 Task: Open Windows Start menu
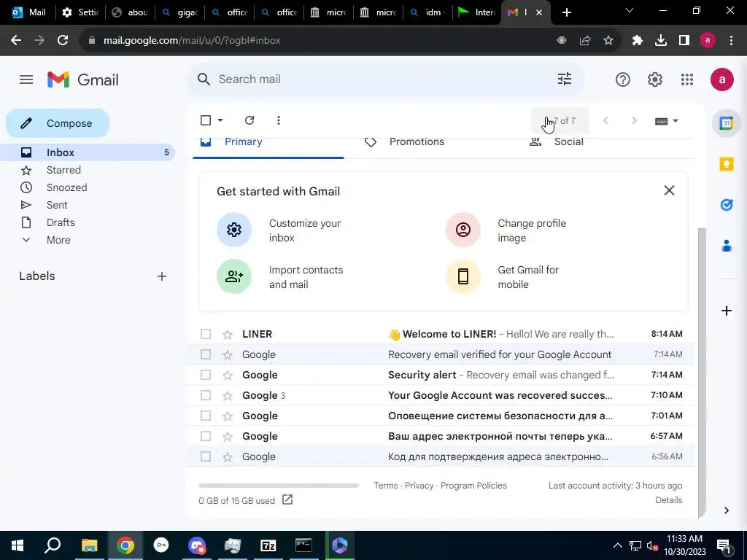click(x=18, y=545)
